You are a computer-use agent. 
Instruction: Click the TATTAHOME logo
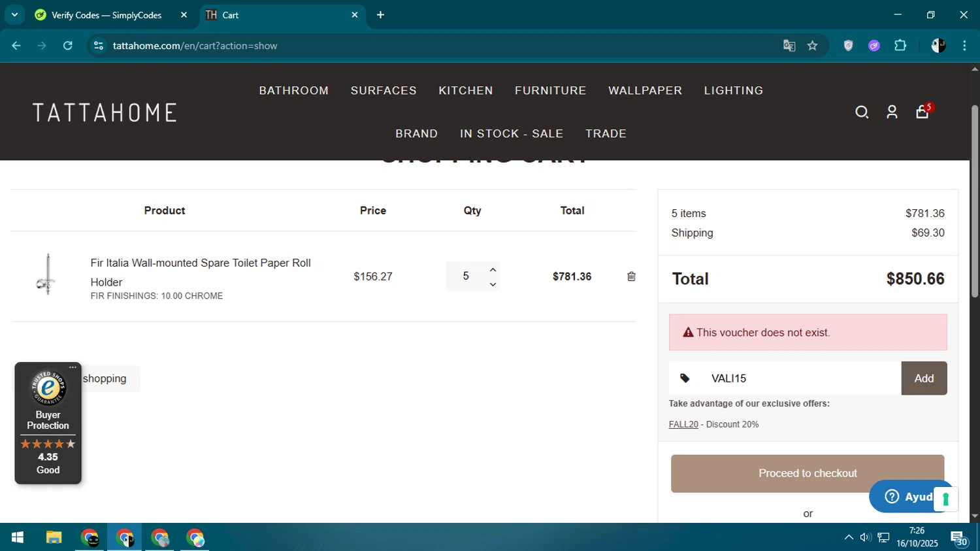coord(105,112)
